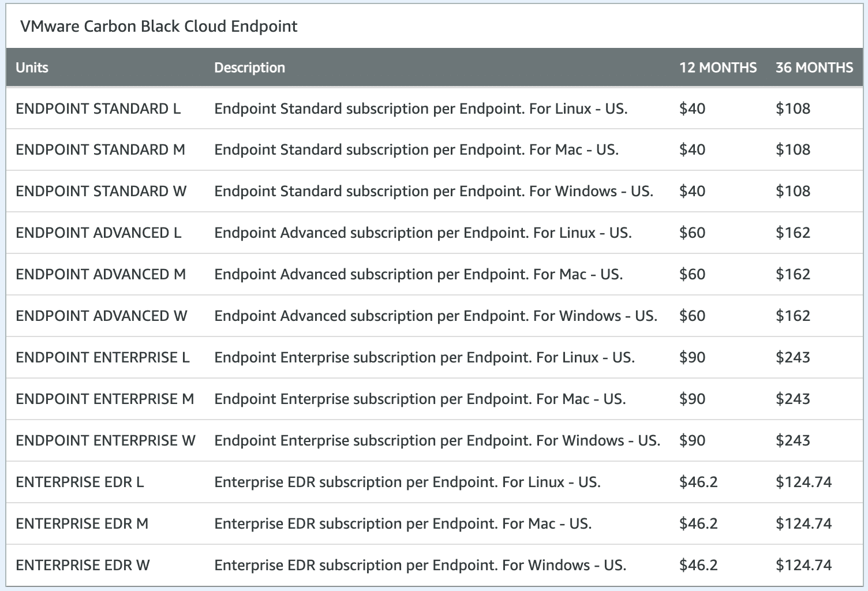Click the '36 MONTHS' column header

[x=814, y=68]
